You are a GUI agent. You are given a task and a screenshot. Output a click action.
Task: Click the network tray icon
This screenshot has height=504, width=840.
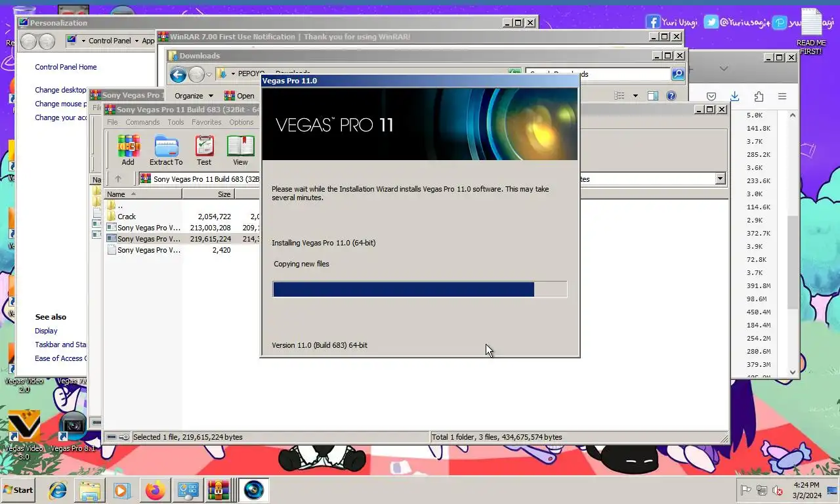click(x=762, y=490)
